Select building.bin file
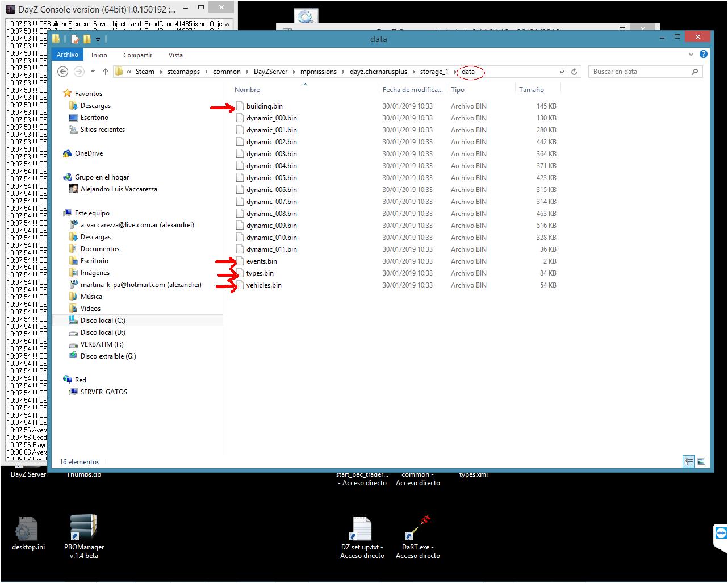Screen dimensions: 728x583 point(264,106)
